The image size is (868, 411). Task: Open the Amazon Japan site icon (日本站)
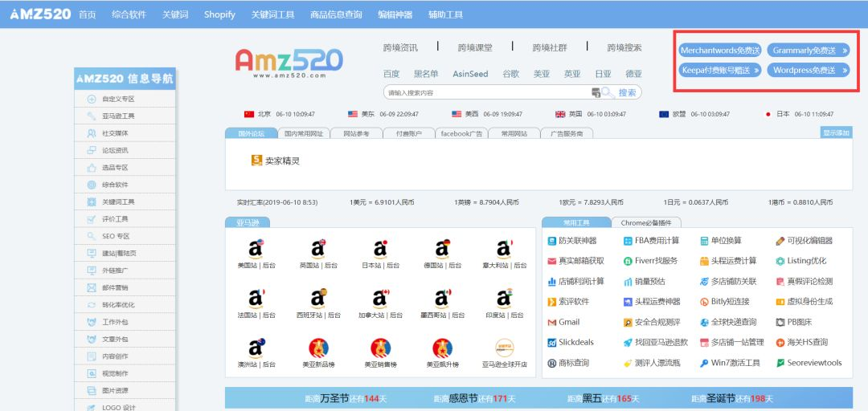tap(380, 249)
